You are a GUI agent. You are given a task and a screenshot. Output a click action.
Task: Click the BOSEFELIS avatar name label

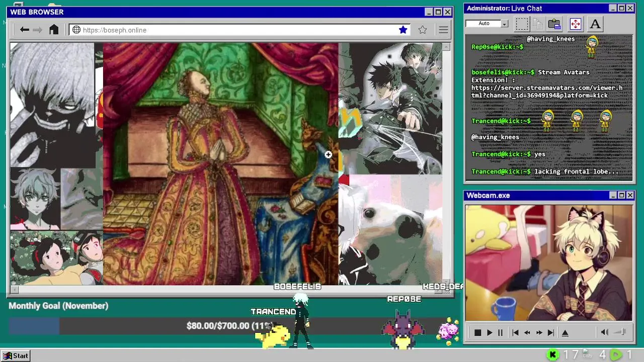coord(297,286)
